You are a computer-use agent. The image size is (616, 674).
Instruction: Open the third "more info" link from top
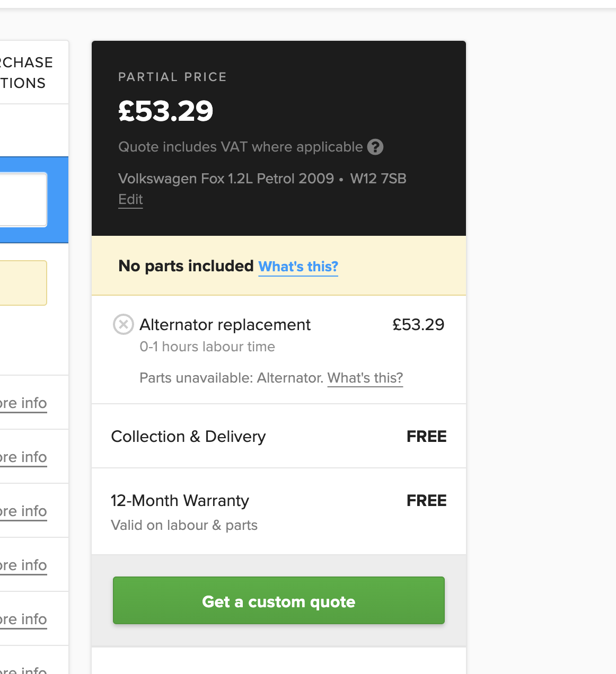coord(23,511)
